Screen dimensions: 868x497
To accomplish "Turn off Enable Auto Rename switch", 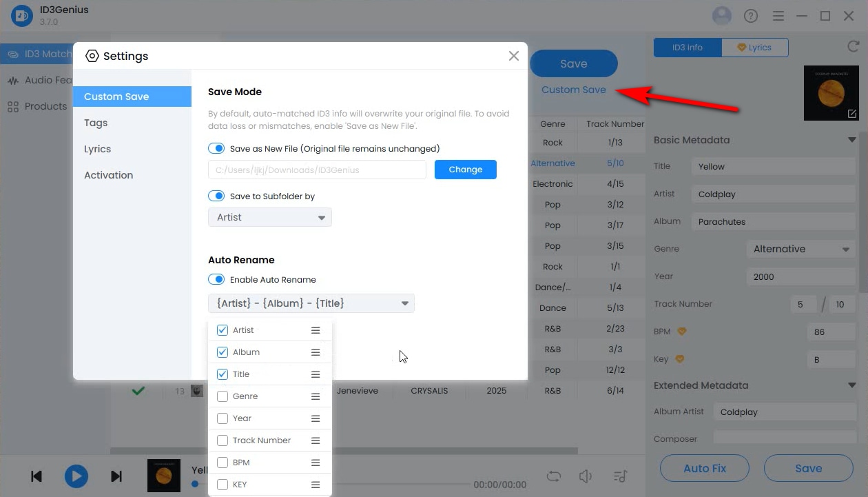I will click(216, 279).
